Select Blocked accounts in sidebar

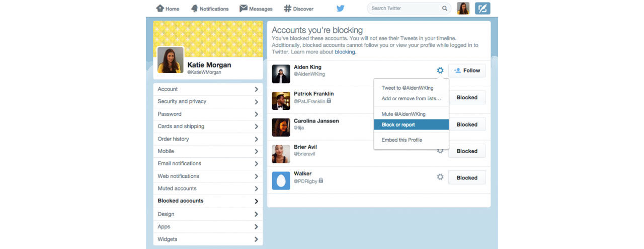(208, 201)
